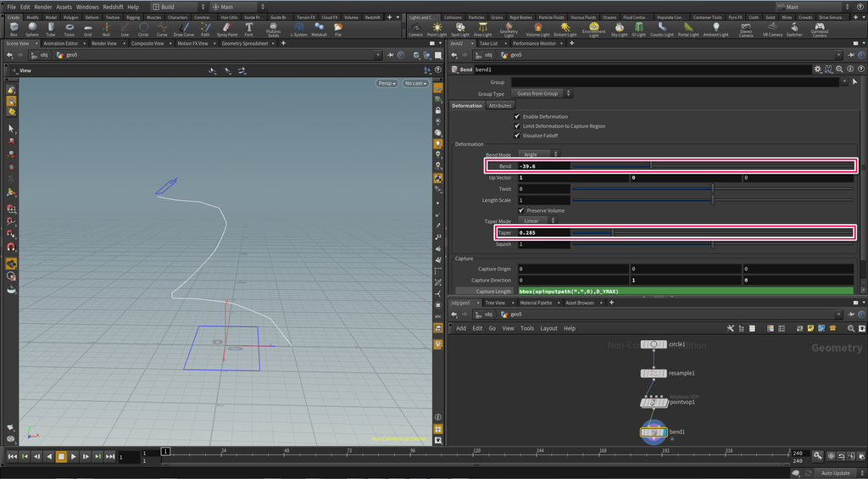Image resolution: width=868 pixels, height=479 pixels.
Task: Toggle Visualize Falloff checkbox
Action: (x=517, y=136)
